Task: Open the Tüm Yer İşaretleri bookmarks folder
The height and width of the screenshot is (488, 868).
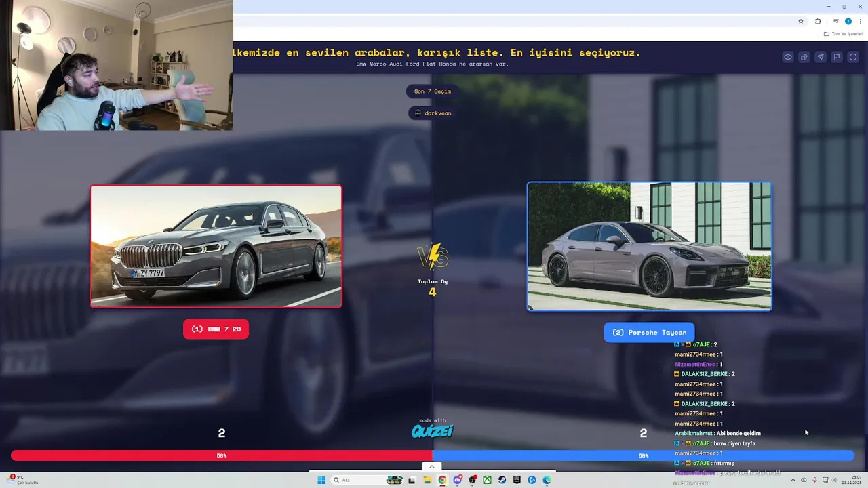Action: [x=844, y=34]
